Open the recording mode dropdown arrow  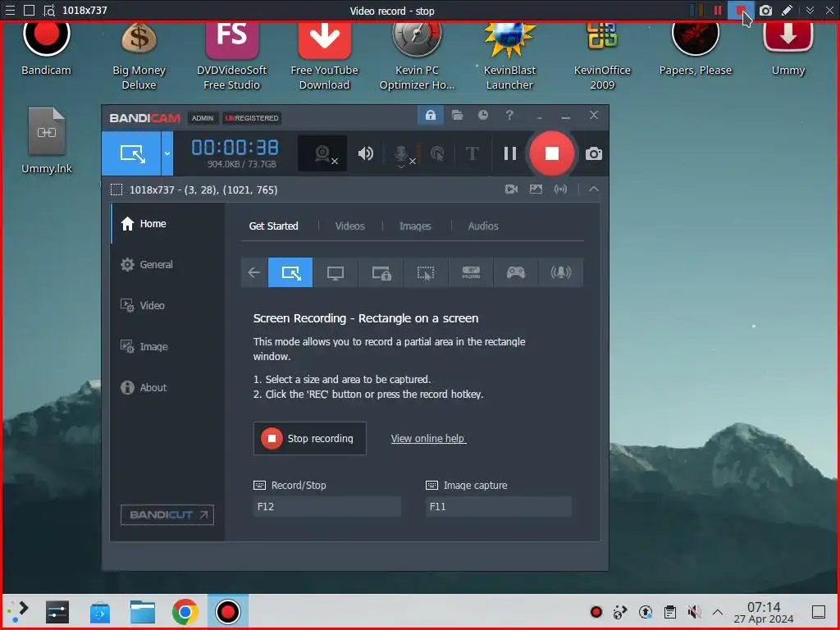click(167, 153)
